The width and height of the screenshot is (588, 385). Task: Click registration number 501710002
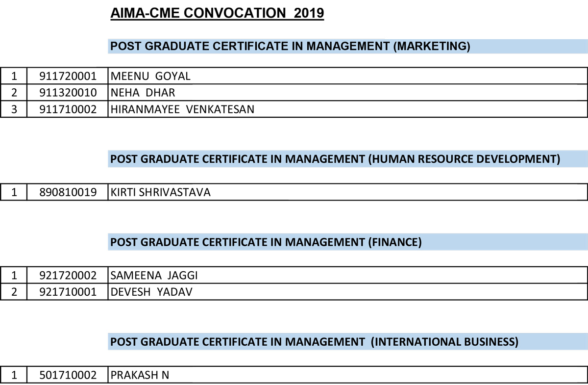coord(68,375)
